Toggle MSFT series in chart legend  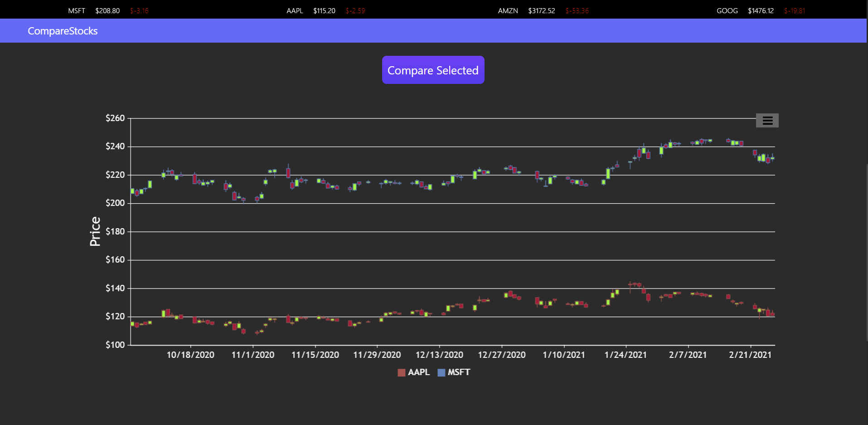pyautogui.click(x=454, y=372)
